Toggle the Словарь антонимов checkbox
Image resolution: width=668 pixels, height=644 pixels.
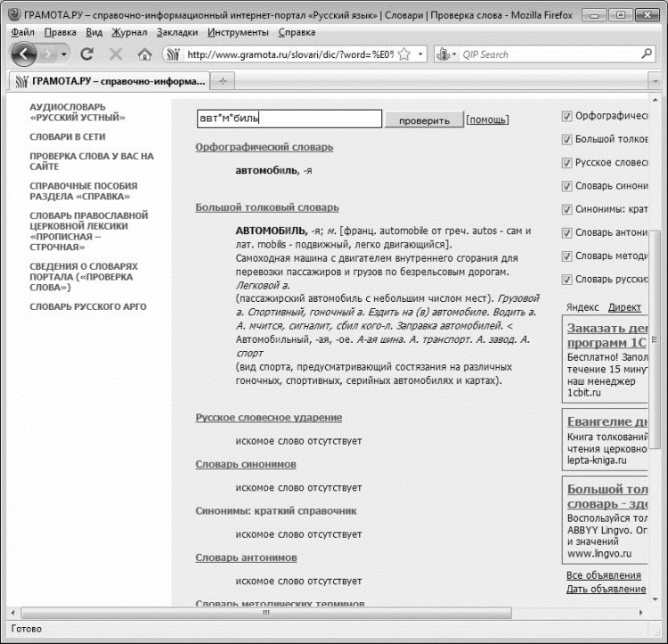click(x=566, y=233)
